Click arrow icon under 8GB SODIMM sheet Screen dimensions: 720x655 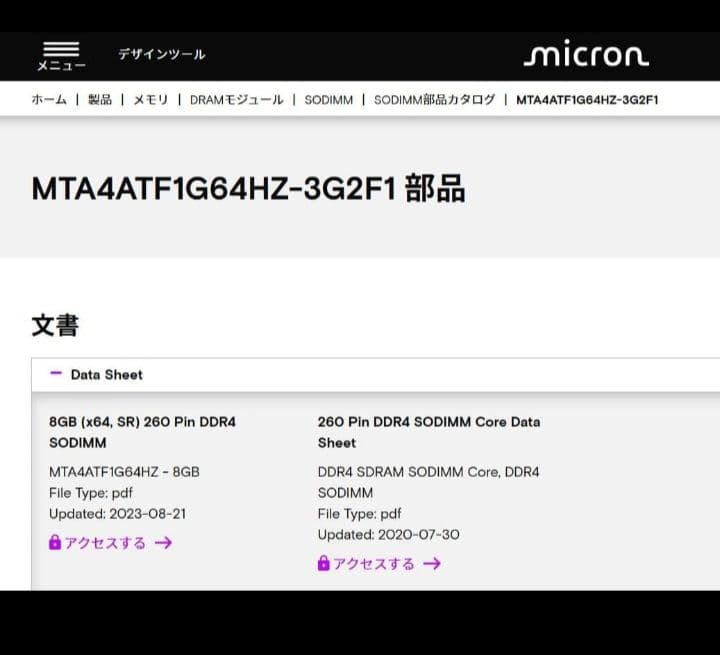point(163,543)
